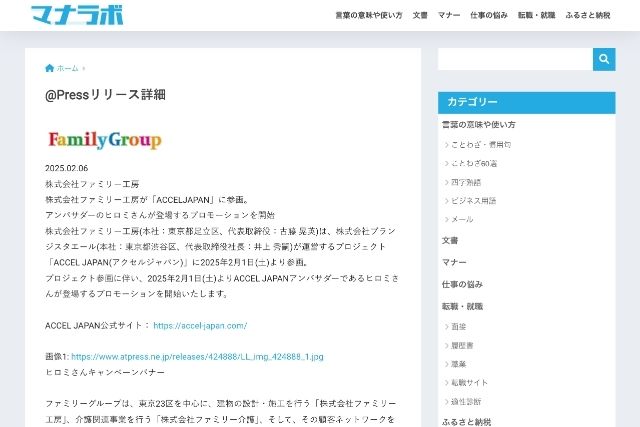
Task: Open sidebar subcategory ことわざ60選
Action: (474, 163)
